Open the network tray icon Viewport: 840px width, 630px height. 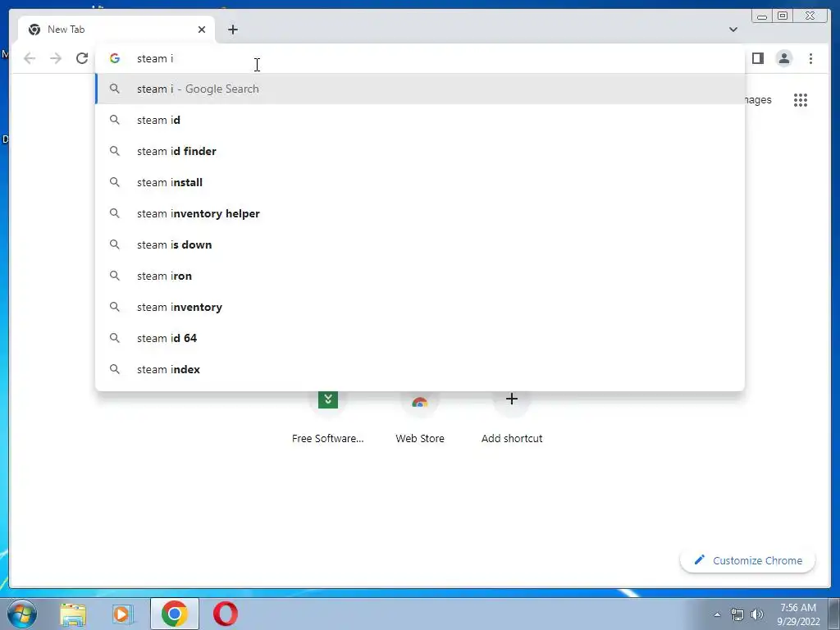pos(737,614)
